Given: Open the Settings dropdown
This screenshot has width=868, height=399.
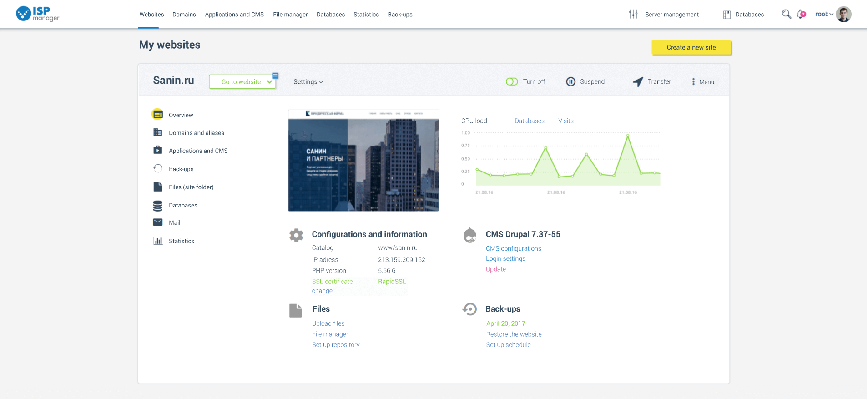Looking at the screenshot, I should 308,82.
